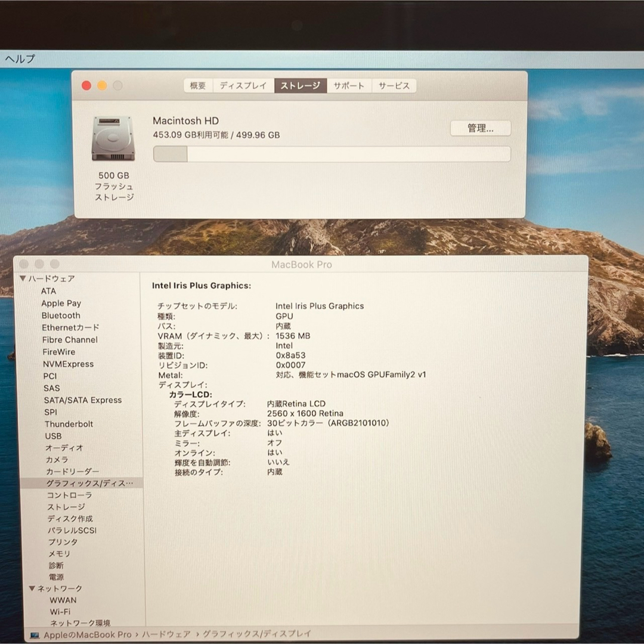Click the AppleのMacBook Pro computer icon in path bar
This screenshot has width=644, height=644.
tap(35, 636)
